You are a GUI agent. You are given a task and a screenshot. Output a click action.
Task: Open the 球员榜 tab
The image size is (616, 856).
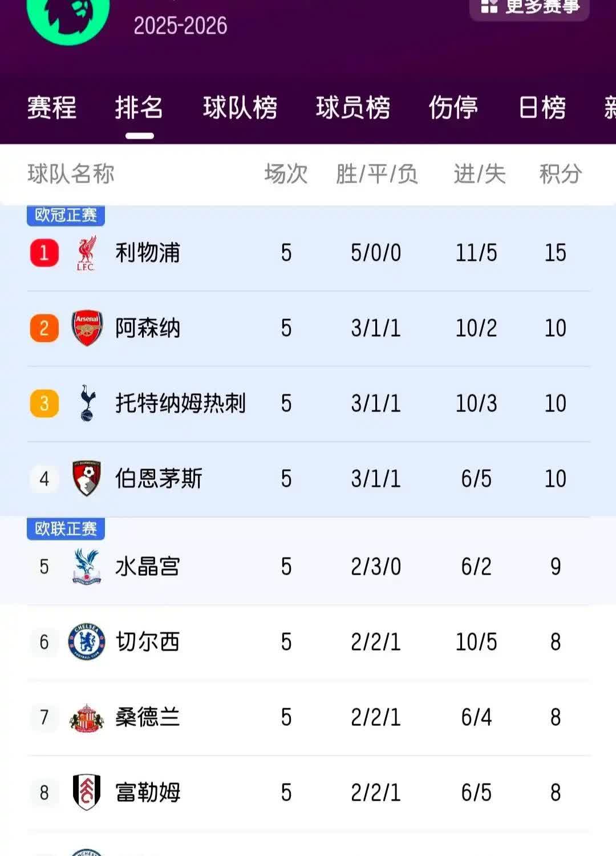(353, 108)
